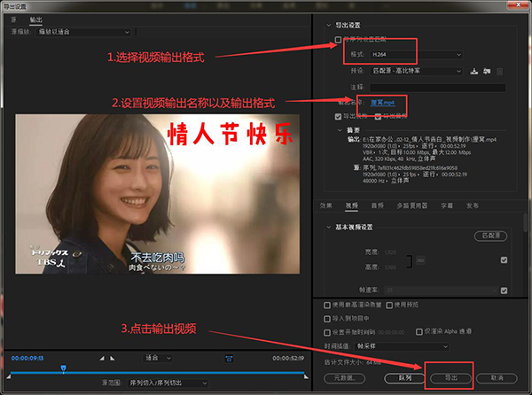Click the save preset icon
This screenshot has width=532, height=395.
click(474, 71)
